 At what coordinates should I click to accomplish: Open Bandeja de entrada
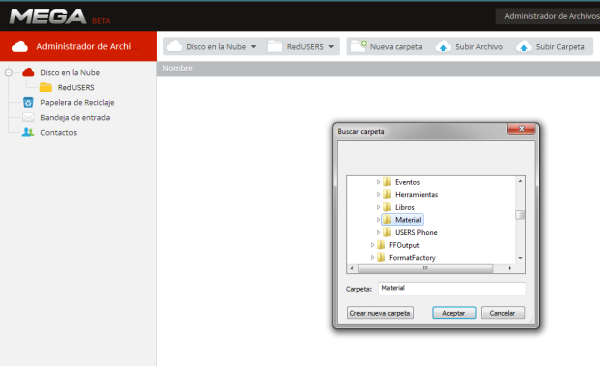(75, 117)
